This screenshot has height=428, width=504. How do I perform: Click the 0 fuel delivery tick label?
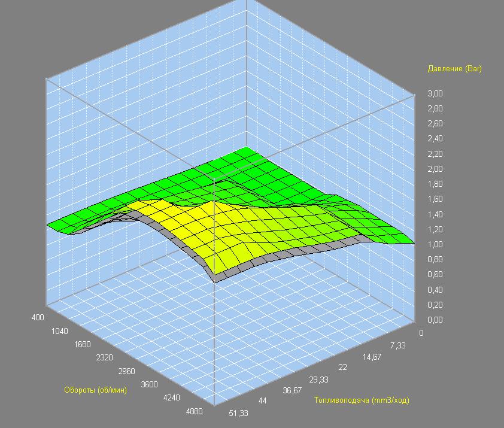(421, 333)
